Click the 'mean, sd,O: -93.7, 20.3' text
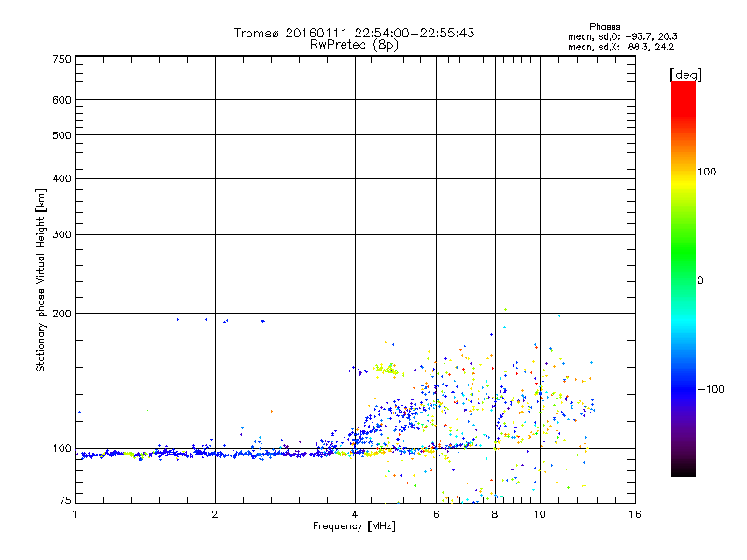Screen dimensions: 747x560 [x=622, y=37]
